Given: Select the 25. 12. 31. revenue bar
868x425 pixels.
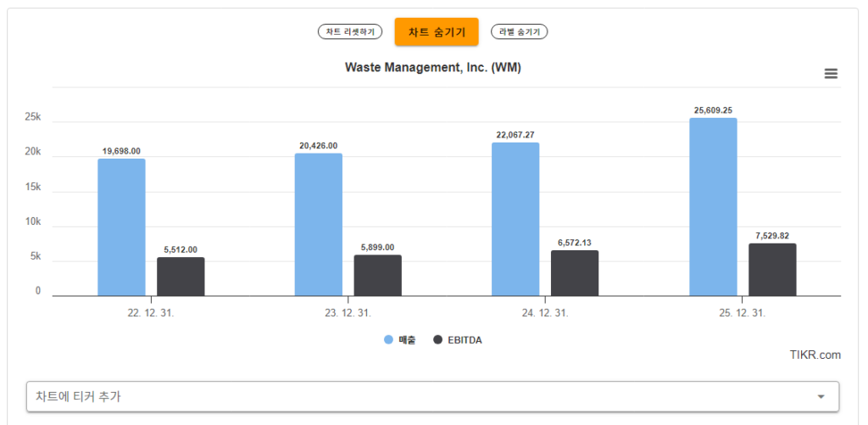Looking at the screenshot, I should click(713, 207).
